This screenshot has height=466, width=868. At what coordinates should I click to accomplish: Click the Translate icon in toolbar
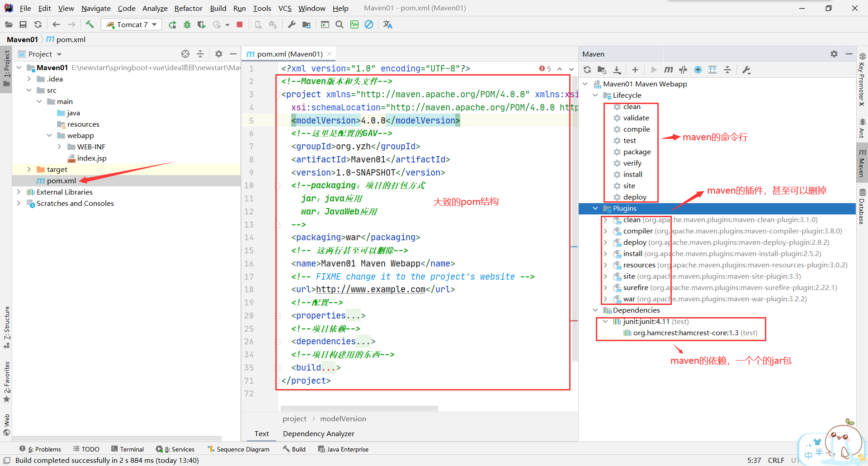point(387,24)
